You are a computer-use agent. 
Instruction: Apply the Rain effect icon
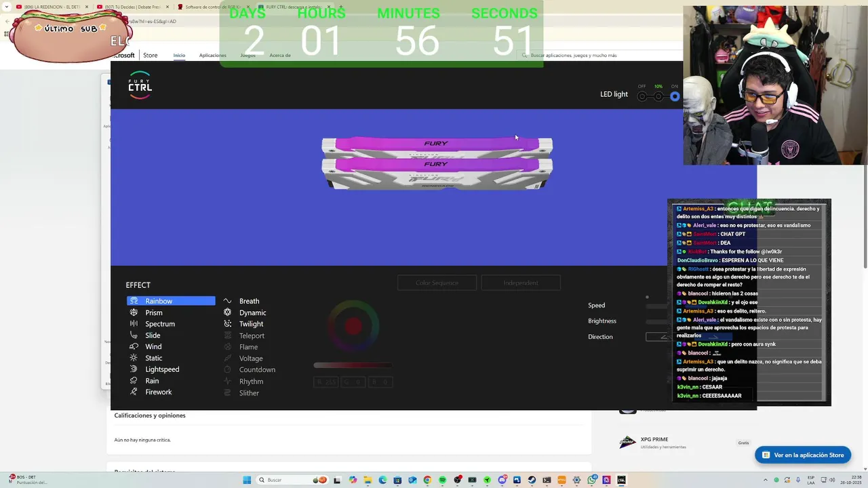134,381
